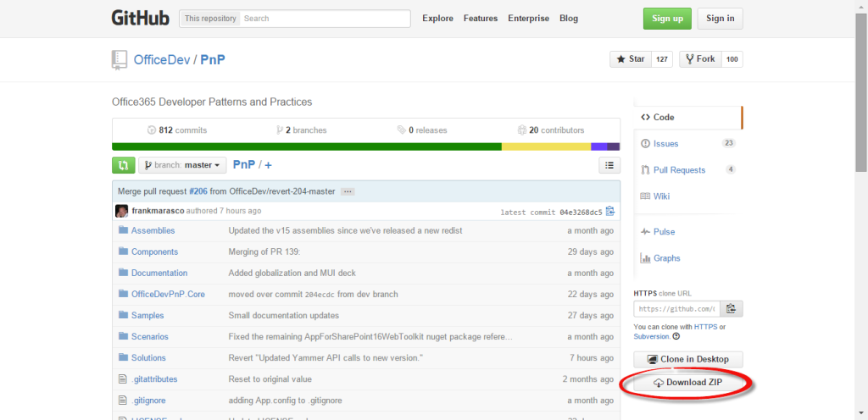868x420 pixels.
Task: Click the Sign in button
Action: tap(721, 19)
